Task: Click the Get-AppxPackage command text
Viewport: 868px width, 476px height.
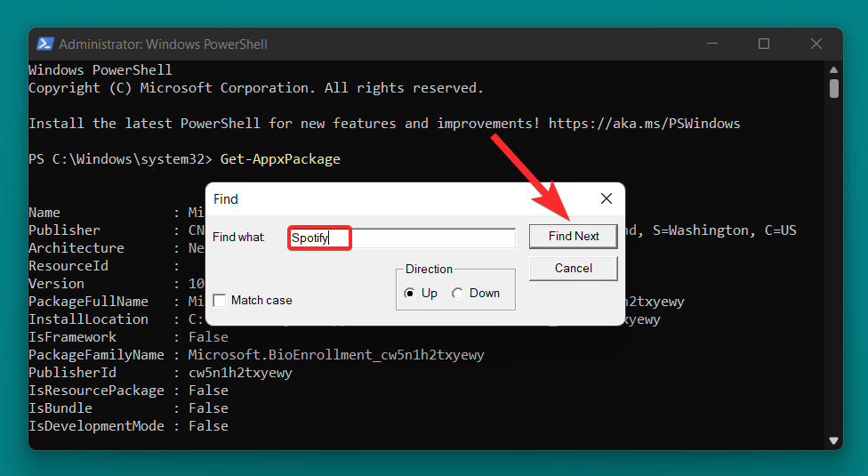Action: click(279, 159)
